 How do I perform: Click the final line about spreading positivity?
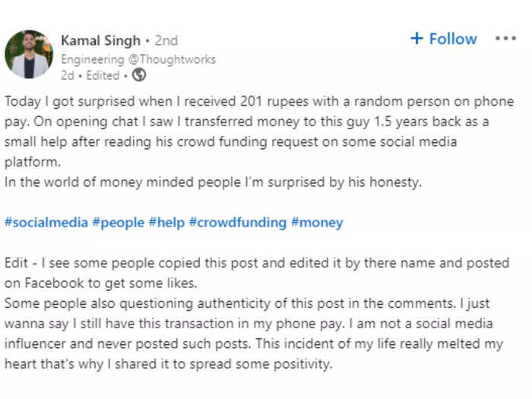coord(168,364)
